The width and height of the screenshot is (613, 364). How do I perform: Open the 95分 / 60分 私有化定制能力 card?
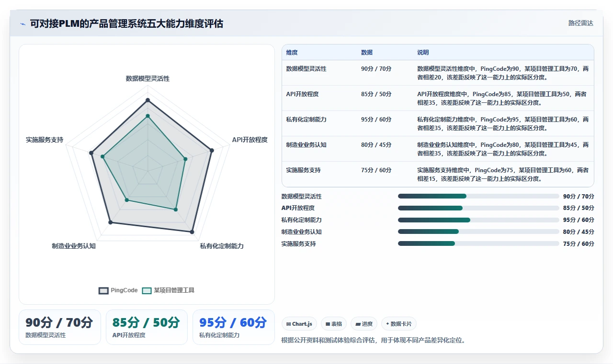coord(233,327)
